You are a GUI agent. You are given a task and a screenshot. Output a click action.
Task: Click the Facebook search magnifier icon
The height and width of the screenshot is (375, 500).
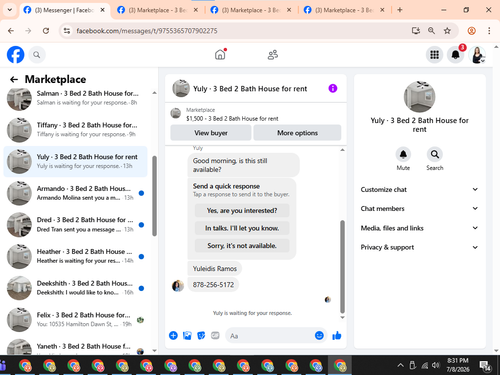[x=37, y=55]
